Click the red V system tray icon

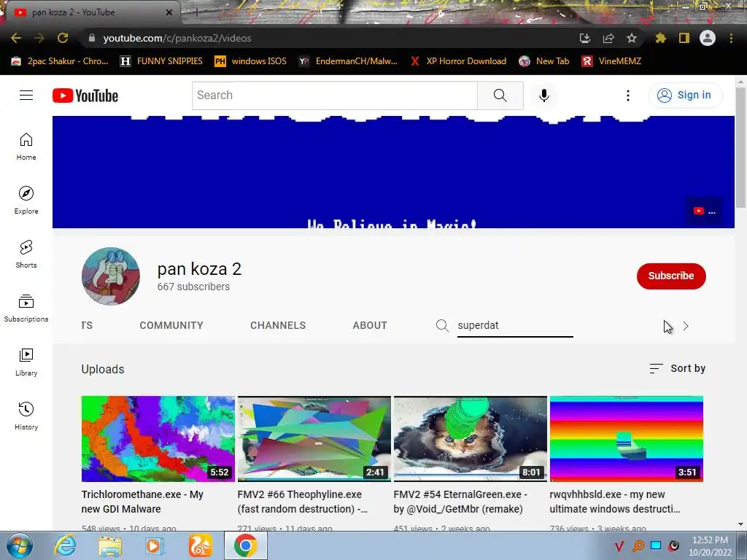619,546
